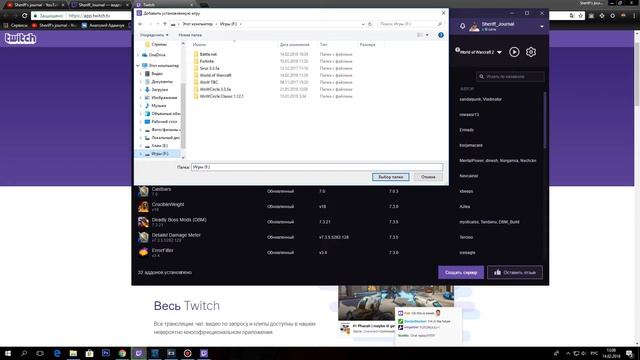Screen dimensions: 640x360
Task: Click the blue help icon in the dialog
Action: point(441,35)
